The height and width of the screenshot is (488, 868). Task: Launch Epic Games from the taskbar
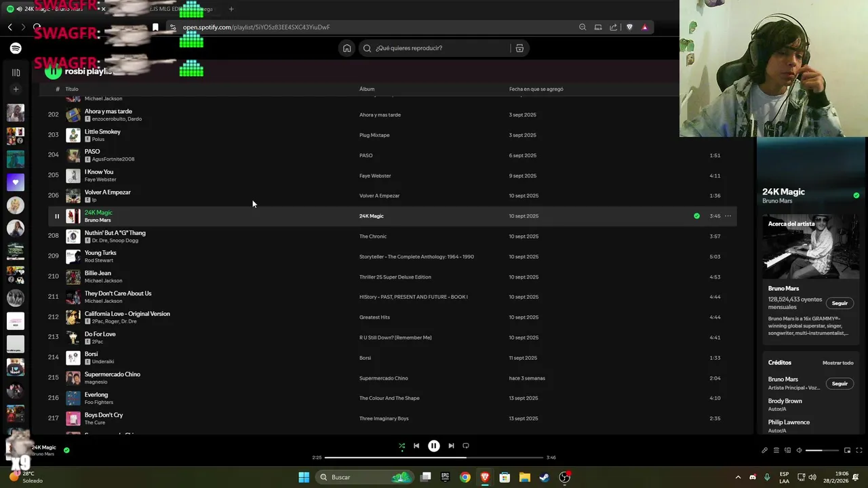click(445, 477)
